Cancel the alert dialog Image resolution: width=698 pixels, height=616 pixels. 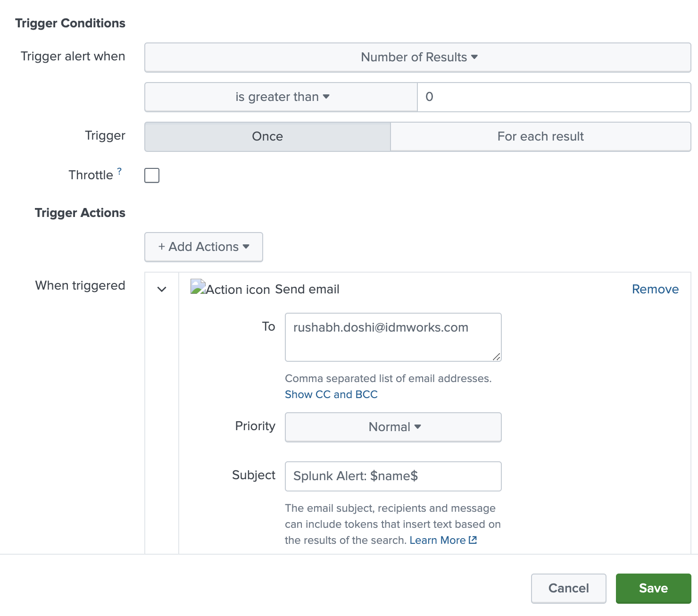coord(569,588)
